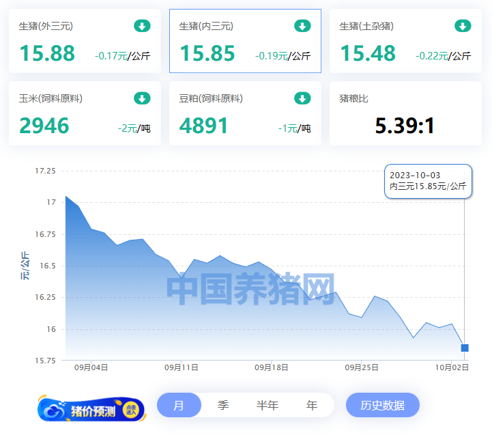Switch chart to 半年 range

[267, 405]
